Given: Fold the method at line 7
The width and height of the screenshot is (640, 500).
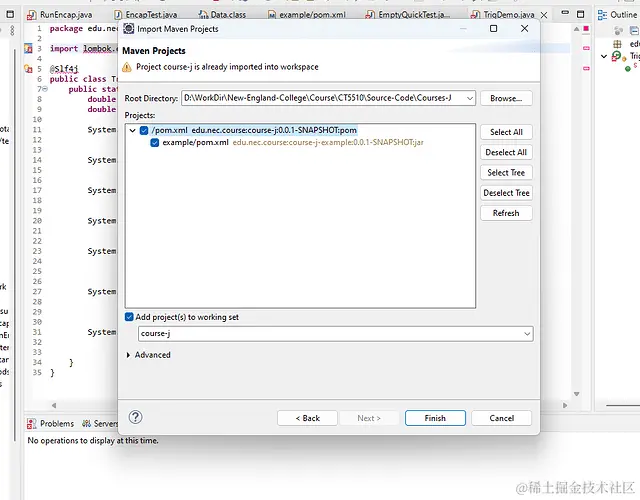Looking at the screenshot, I should pyautogui.click(x=45, y=89).
